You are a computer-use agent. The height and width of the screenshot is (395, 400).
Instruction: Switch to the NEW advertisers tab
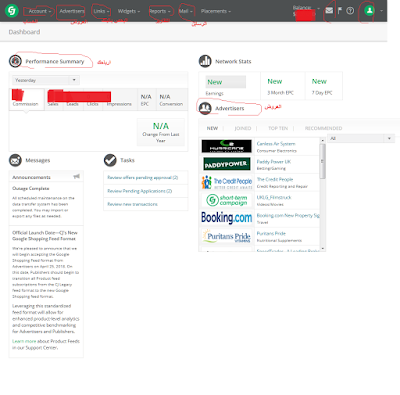click(x=212, y=128)
